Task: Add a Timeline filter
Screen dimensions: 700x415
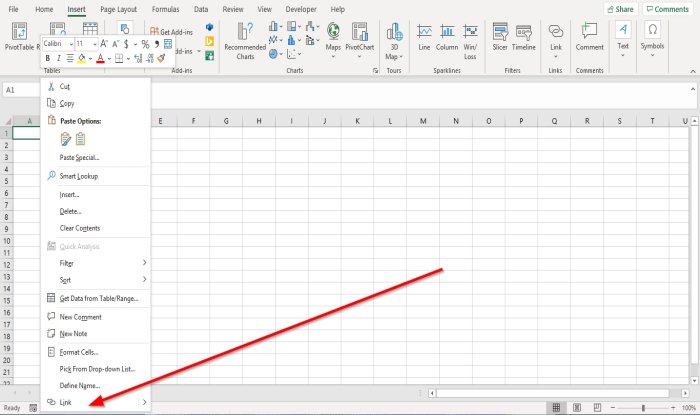Action: (524, 37)
